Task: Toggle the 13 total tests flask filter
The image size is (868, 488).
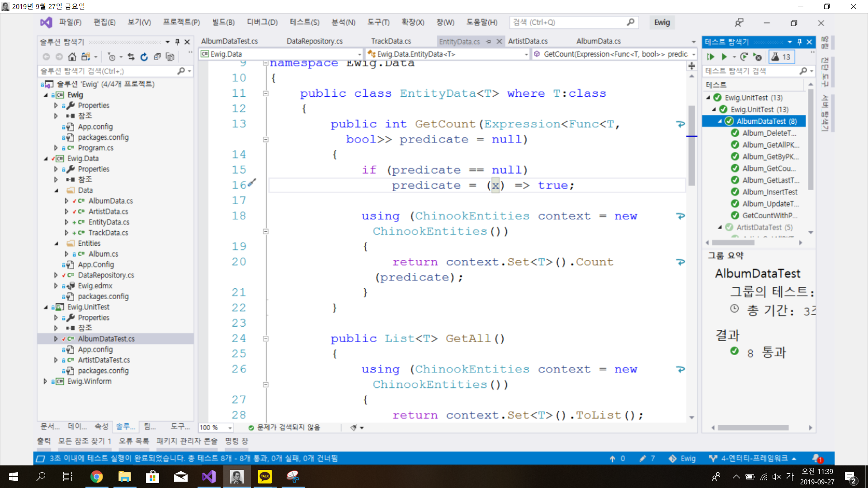Action: coord(781,57)
